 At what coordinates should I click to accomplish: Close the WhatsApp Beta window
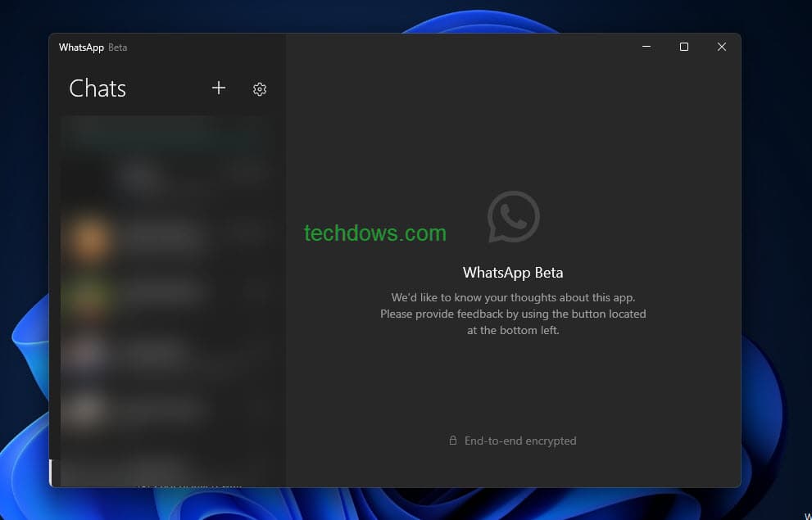(721, 47)
